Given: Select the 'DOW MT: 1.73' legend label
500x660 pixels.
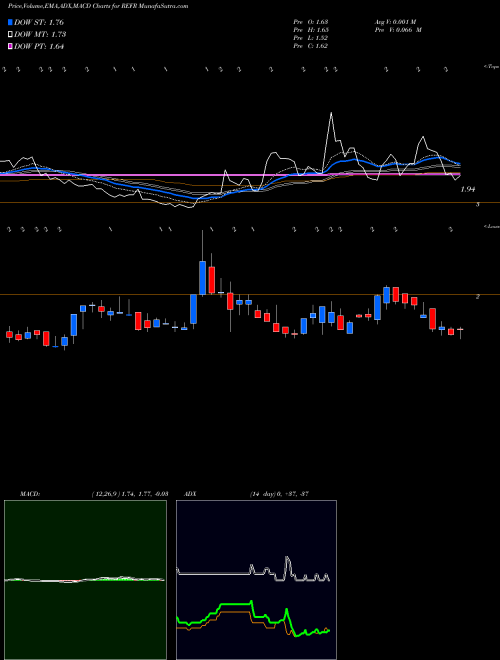Looking at the screenshot, I should (x=40, y=35).
